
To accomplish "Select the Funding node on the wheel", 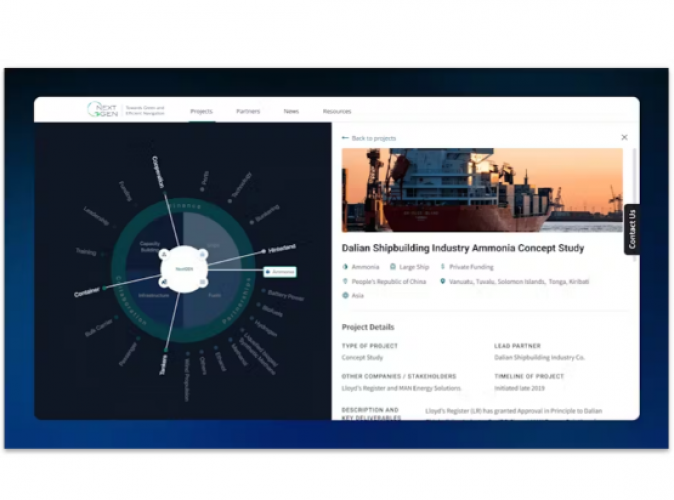I will click(126, 192).
